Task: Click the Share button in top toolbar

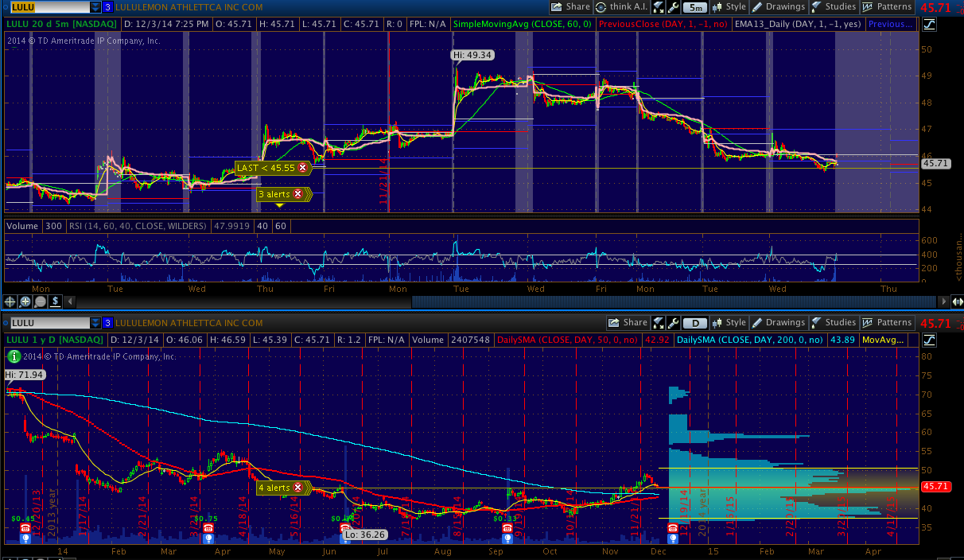Action: point(569,7)
